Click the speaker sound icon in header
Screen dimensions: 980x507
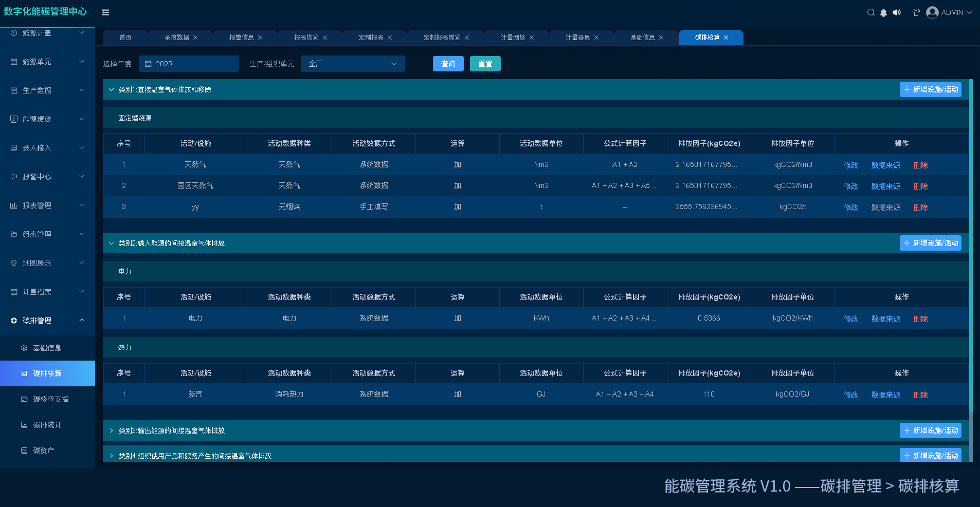point(897,12)
